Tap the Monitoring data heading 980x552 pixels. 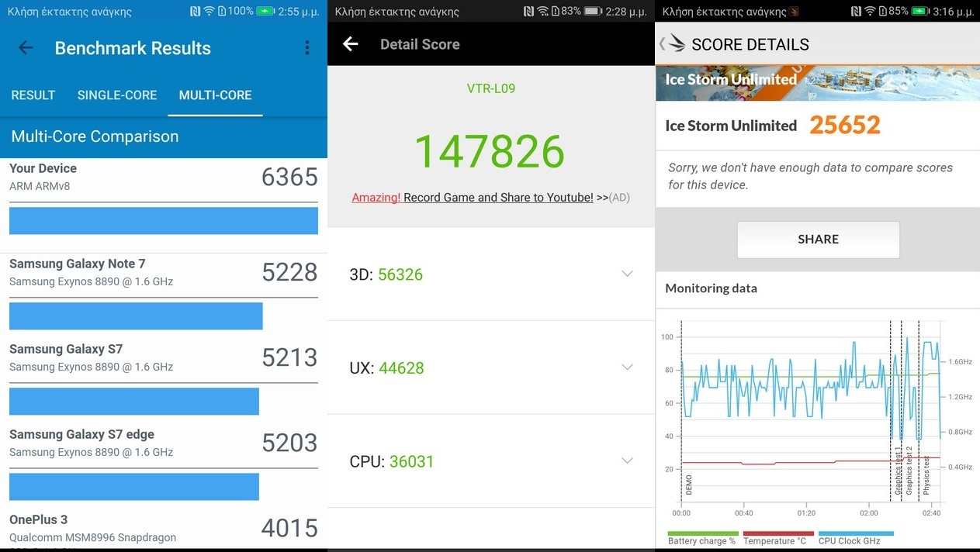(x=711, y=288)
